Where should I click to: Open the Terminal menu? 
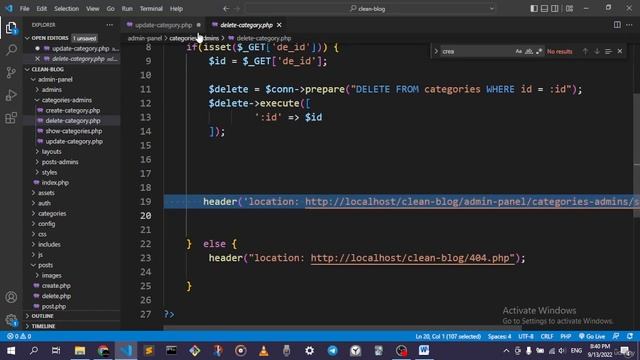151,9
